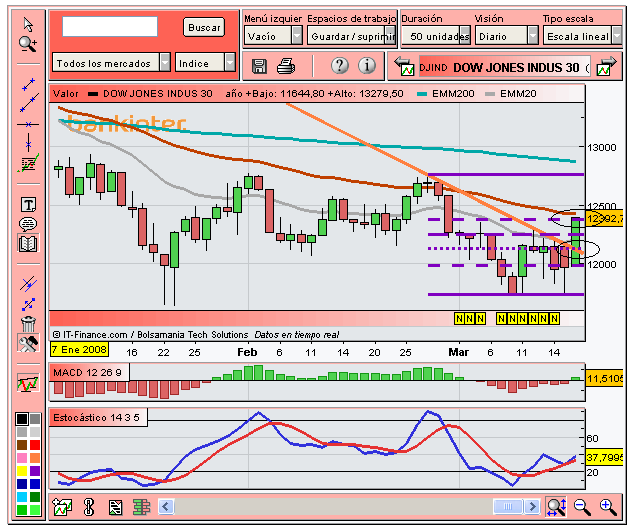
Task: Click the green stacked bars icon in bottom toolbar
Action: 141,507
